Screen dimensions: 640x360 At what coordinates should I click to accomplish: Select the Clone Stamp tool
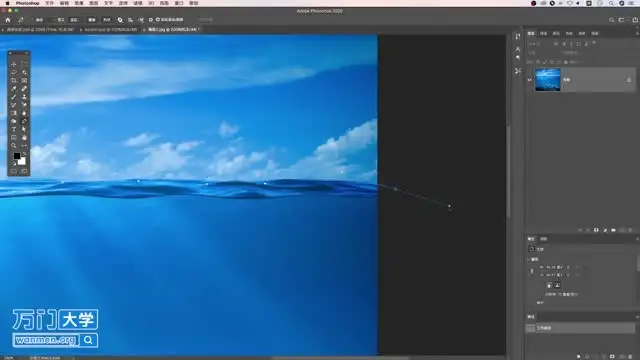tap(24, 97)
